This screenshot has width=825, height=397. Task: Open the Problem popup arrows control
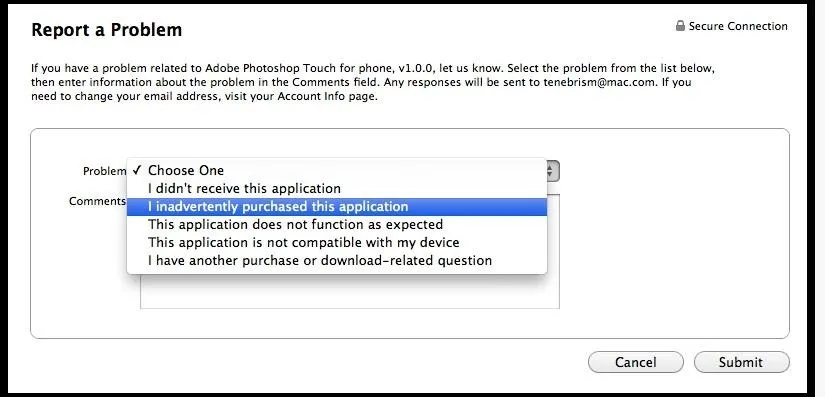pos(552,171)
